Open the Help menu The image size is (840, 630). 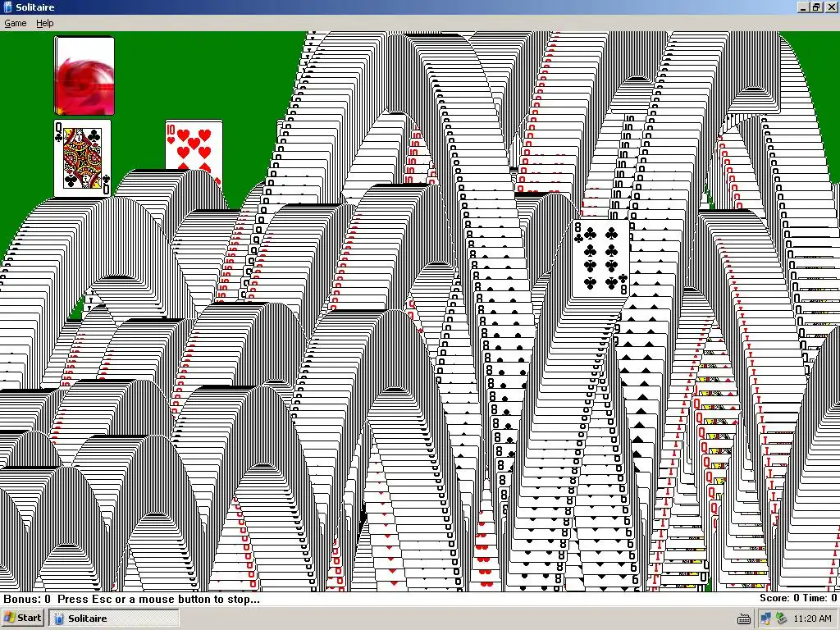(45, 23)
